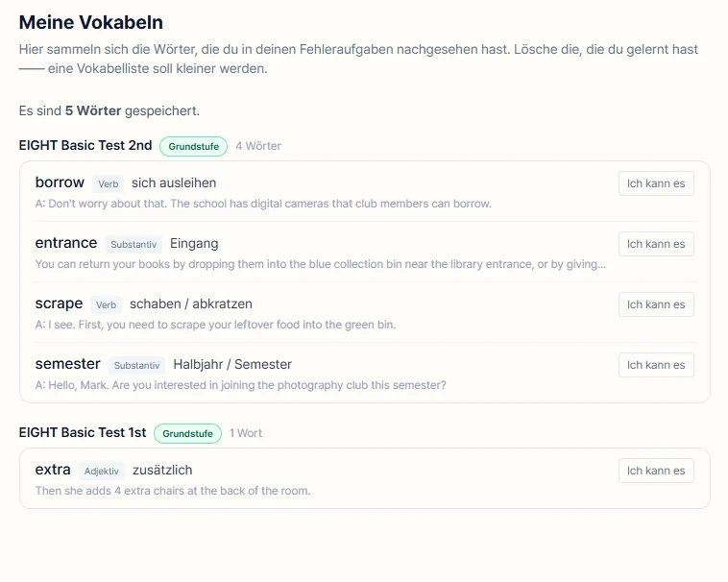Click the translation 'zusätzlich'
Viewport: 728px width, 582px height.
162,471
